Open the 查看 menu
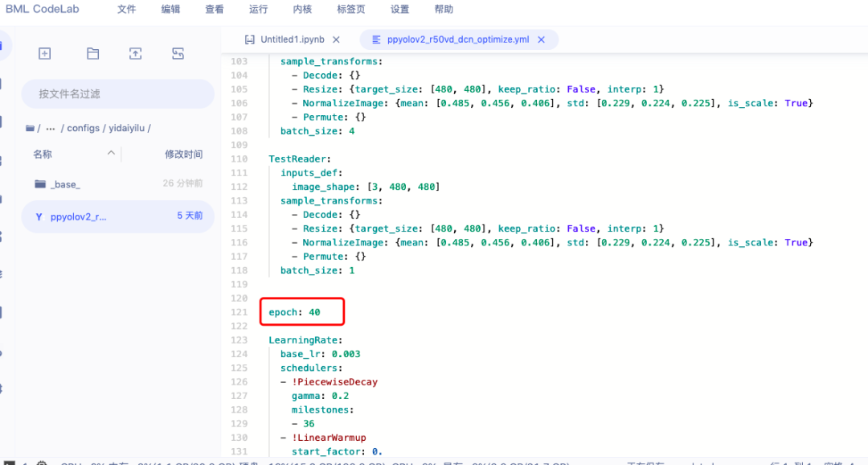 215,10
